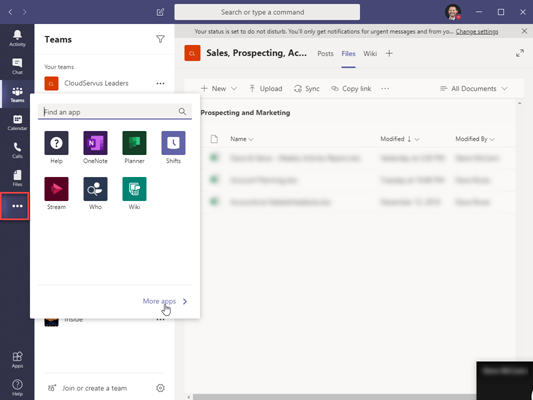Image resolution: width=533 pixels, height=400 pixels.
Task: Open the manage teams gear icon
Action: point(160,388)
